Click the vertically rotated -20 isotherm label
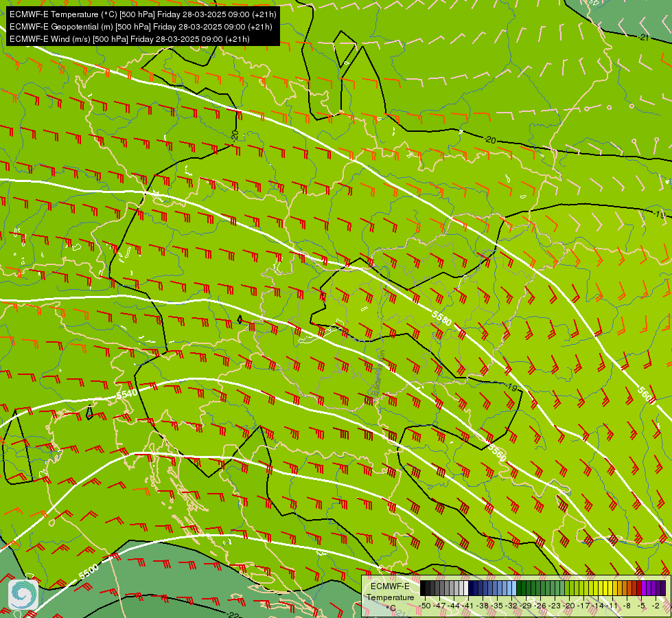This screenshot has width=672, height=618. coord(235,135)
